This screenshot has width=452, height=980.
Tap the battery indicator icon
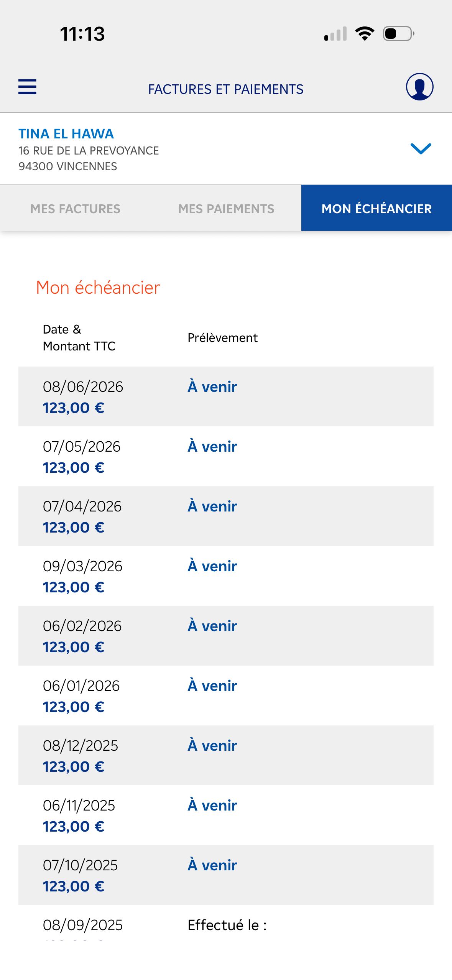tap(398, 34)
